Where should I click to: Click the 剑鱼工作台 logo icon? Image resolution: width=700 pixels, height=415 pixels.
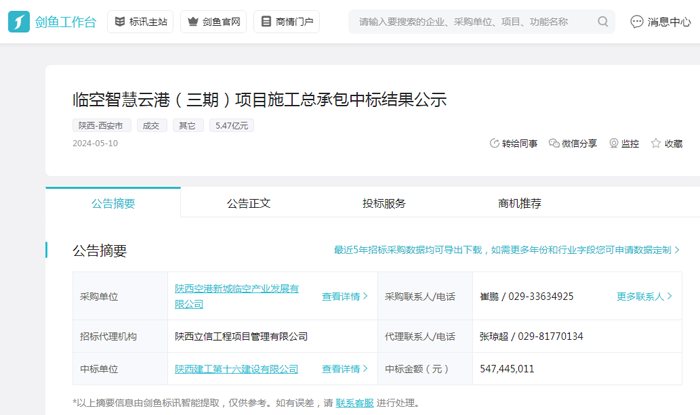(x=19, y=21)
